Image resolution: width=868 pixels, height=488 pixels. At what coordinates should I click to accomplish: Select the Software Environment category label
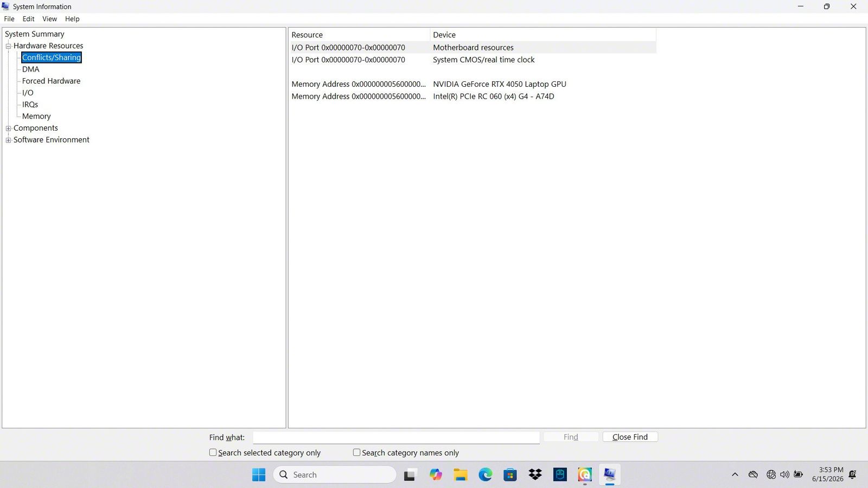tap(52, 140)
